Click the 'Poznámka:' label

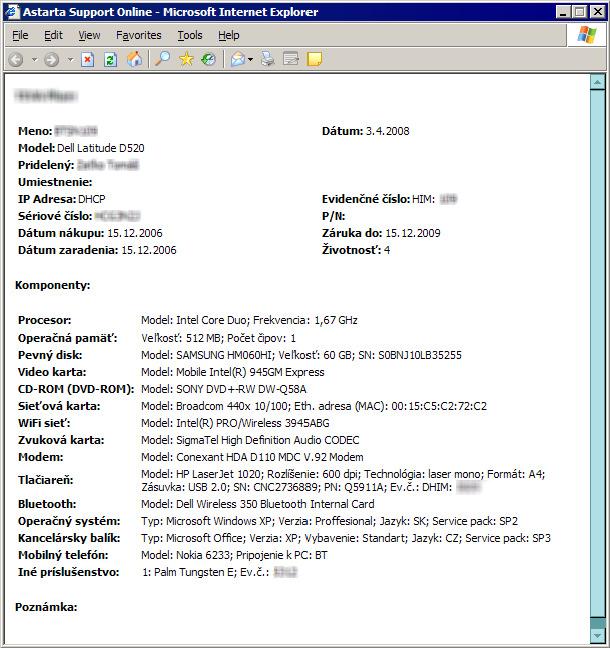[46, 607]
